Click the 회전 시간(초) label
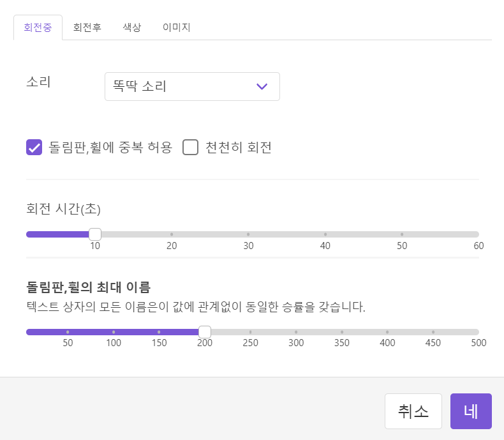504x440 pixels. [63, 209]
